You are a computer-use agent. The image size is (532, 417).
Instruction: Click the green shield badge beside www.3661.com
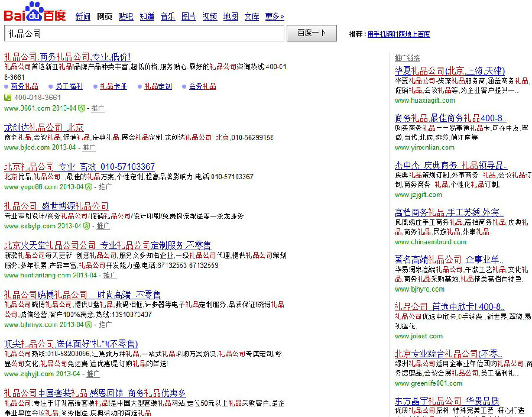pyautogui.click(x=82, y=108)
